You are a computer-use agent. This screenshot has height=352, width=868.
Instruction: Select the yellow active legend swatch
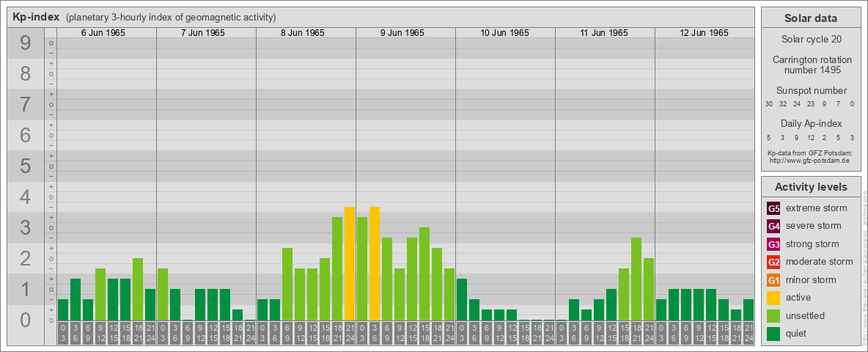773,298
